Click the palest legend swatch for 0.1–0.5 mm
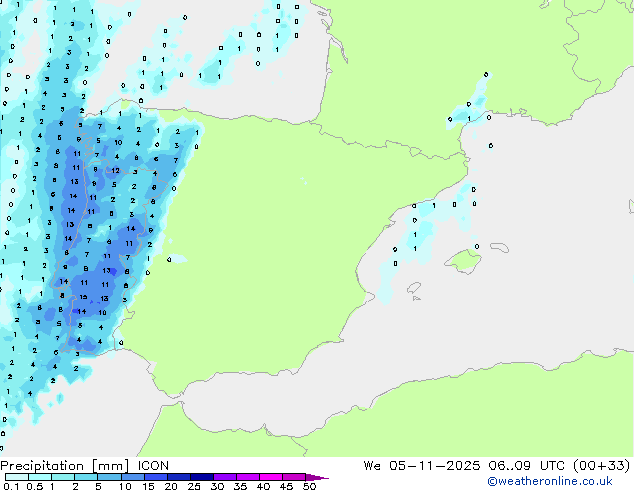The width and height of the screenshot is (634, 490). pos(17,477)
